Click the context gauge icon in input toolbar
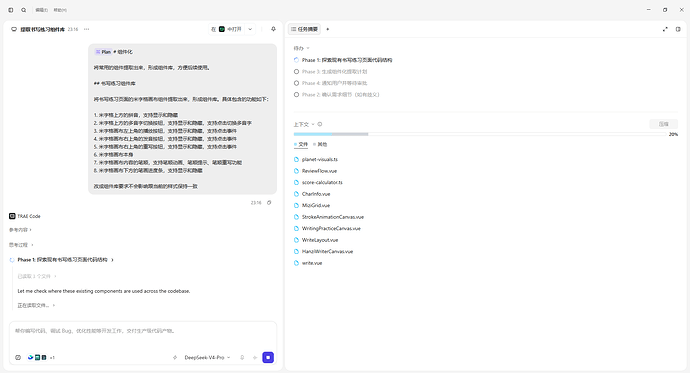The image size is (690, 373). pos(18,358)
